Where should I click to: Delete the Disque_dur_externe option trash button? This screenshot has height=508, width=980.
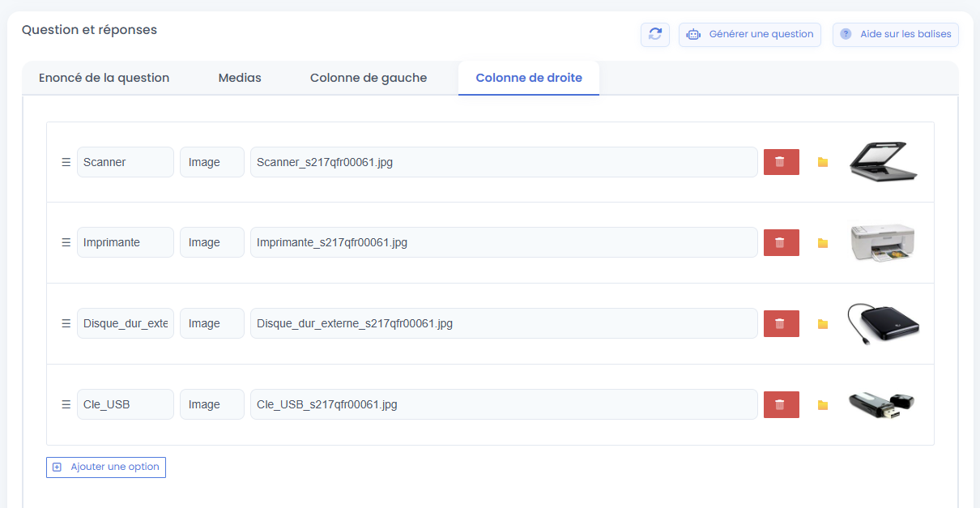pyautogui.click(x=782, y=323)
